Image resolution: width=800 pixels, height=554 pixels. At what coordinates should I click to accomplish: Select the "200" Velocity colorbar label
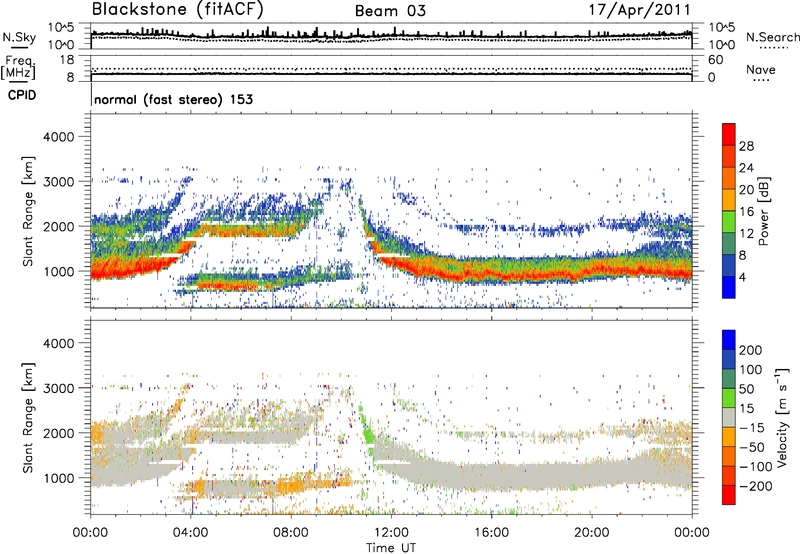(x=750, y=350)
